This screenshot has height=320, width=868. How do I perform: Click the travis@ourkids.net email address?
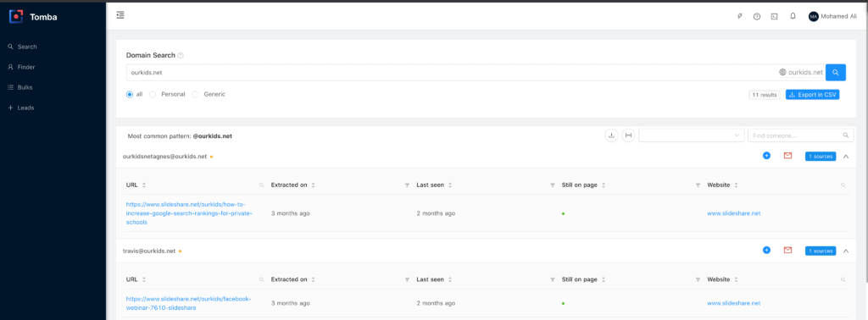149,251
